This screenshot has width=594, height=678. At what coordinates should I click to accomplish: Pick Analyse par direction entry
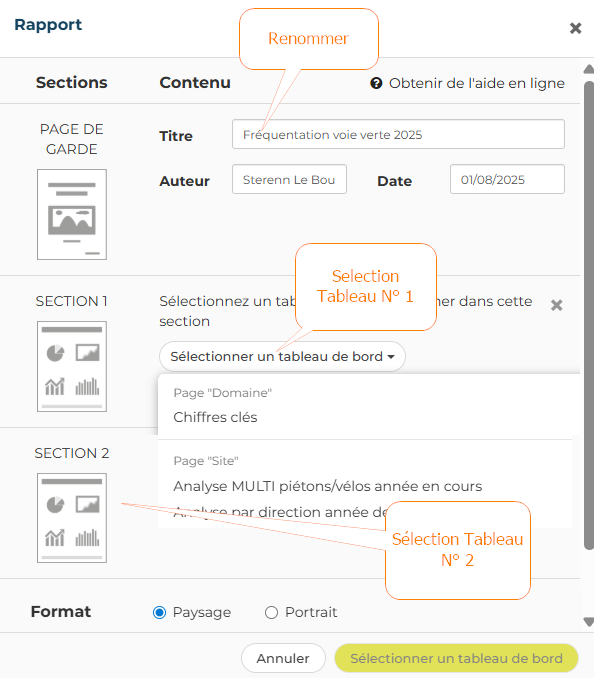(x=279, y=512)
